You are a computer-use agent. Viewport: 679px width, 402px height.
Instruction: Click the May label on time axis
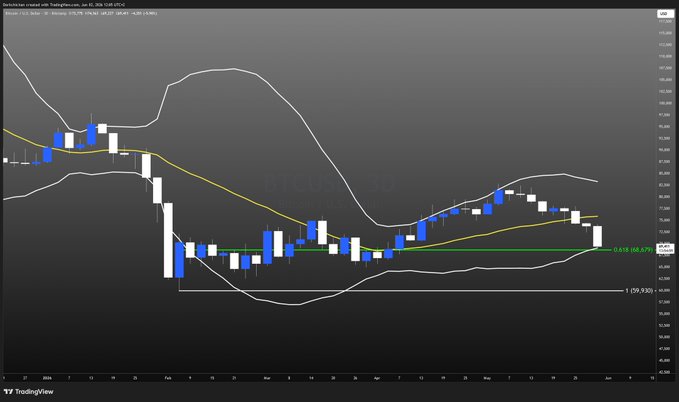pyautogui.click(x=487, y=378)
